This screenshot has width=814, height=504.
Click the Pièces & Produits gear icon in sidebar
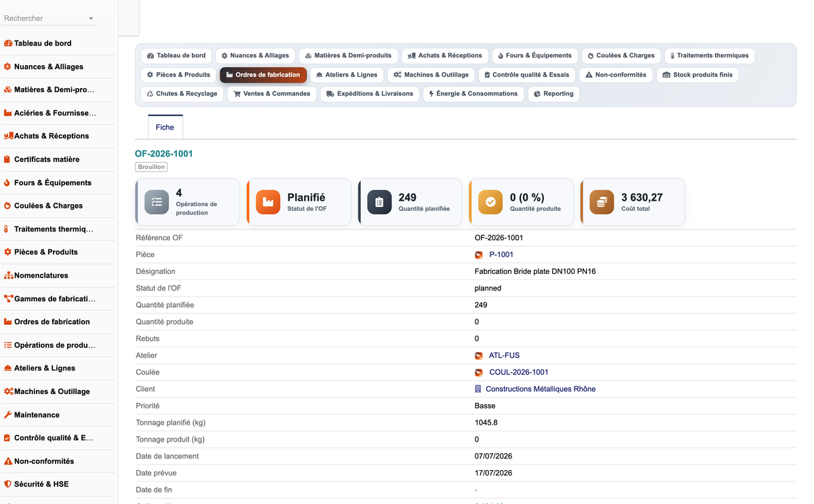coord(8,252)
